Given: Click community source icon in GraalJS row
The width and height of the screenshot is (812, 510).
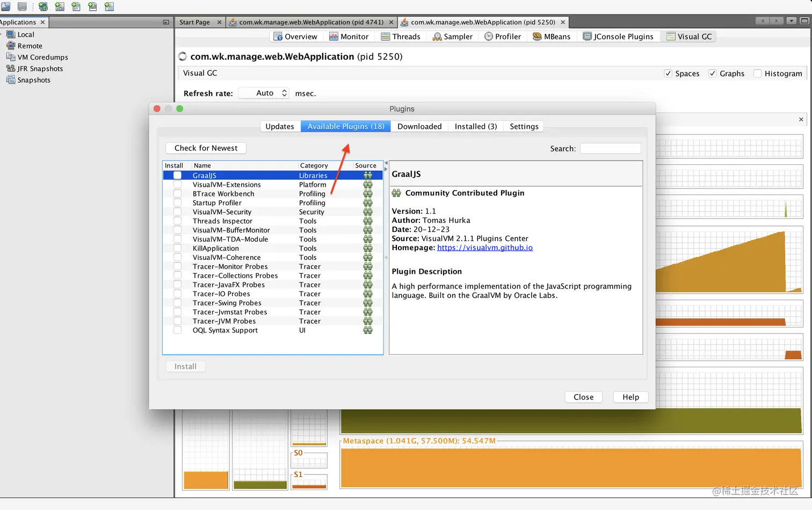Looking at the screenshot, I should 368,175.
